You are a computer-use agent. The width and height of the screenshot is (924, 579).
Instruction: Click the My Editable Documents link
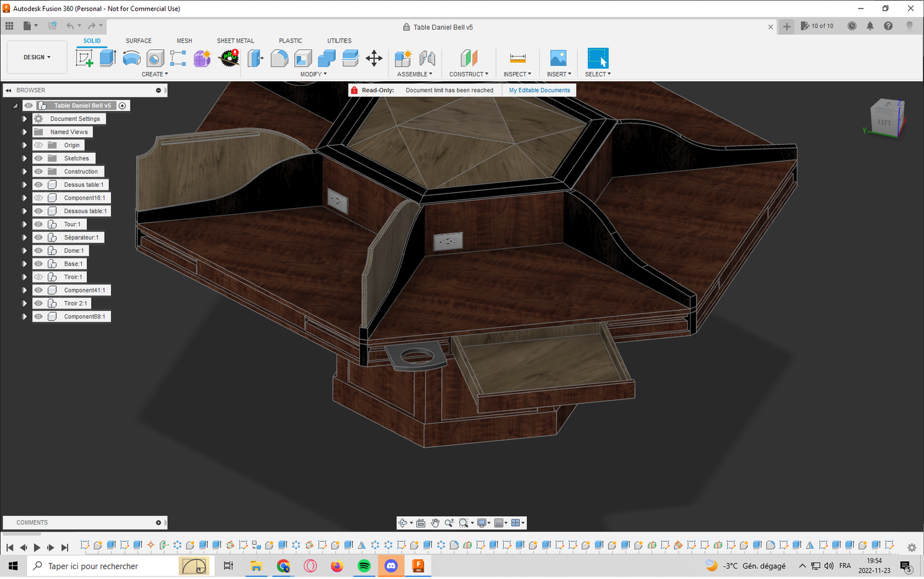click(x=539, y=90)
